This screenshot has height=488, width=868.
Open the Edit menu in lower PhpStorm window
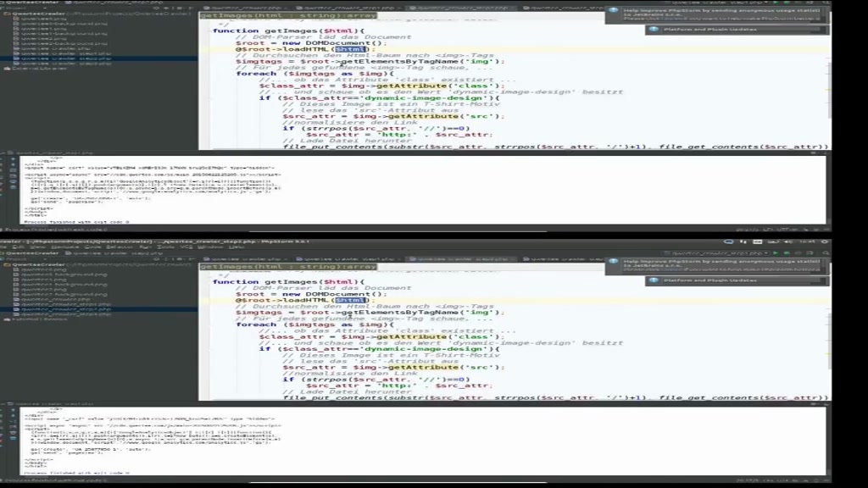point(19,247)
